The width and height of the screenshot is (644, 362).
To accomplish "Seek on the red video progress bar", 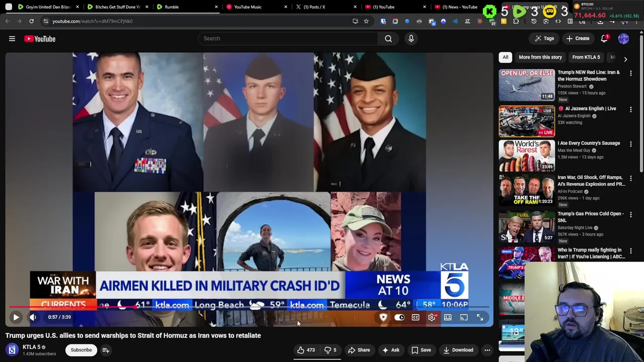I will [250, 307].
